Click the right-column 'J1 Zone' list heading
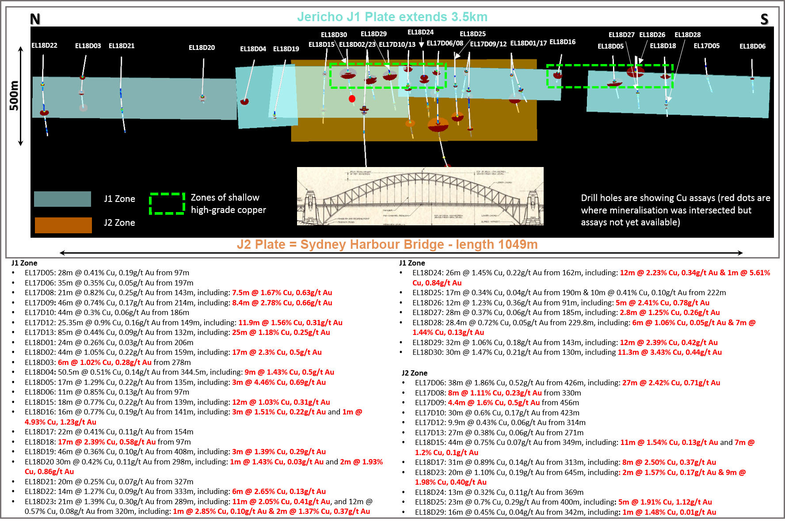 (412, 263)
